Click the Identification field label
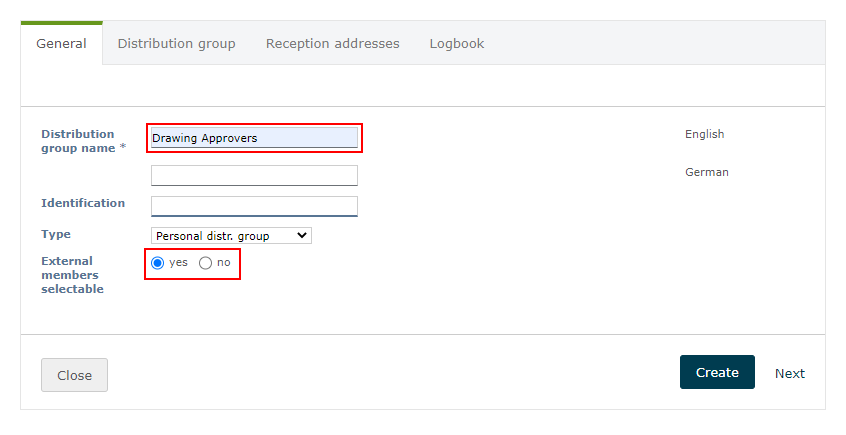 click(x=83, y=203)
